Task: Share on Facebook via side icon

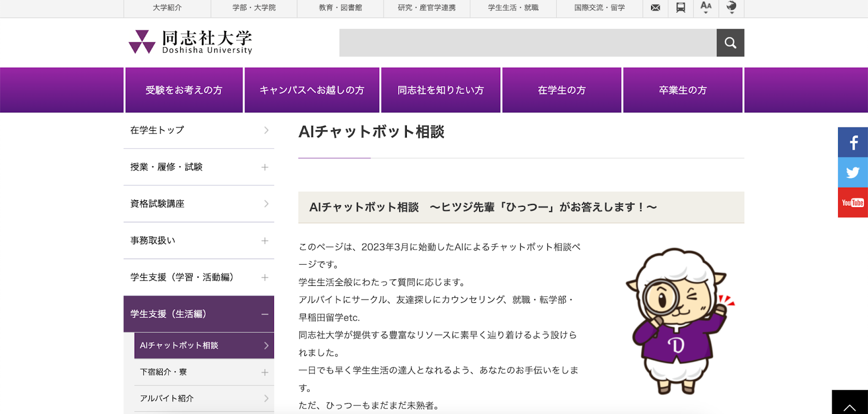Action: (x=853, y=142)
